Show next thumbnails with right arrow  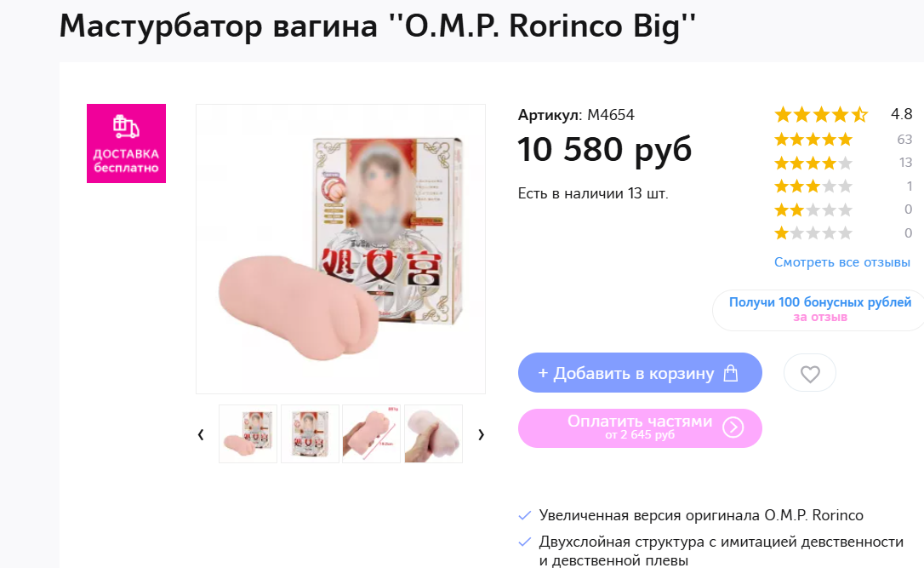[481, 434]
